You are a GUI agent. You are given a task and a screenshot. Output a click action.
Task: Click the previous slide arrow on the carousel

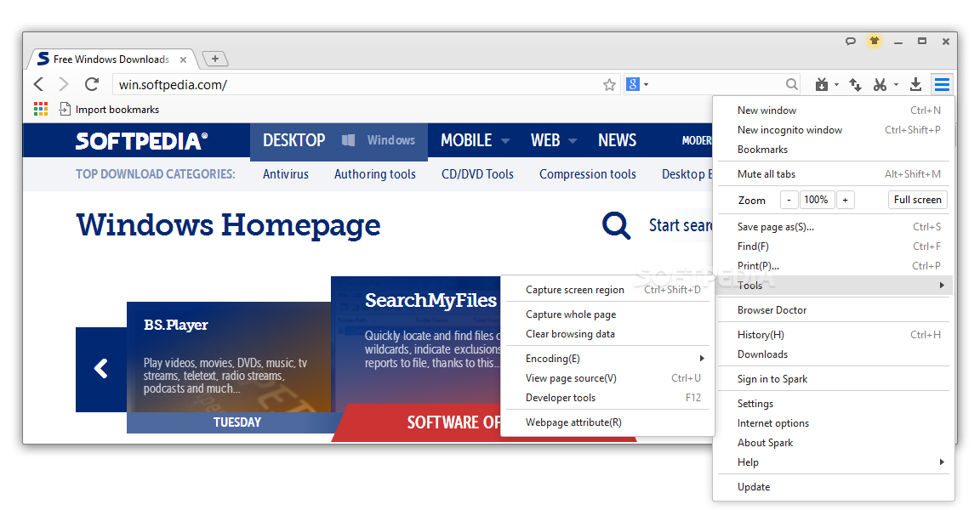pyautogui.click(x=100, y=369)
